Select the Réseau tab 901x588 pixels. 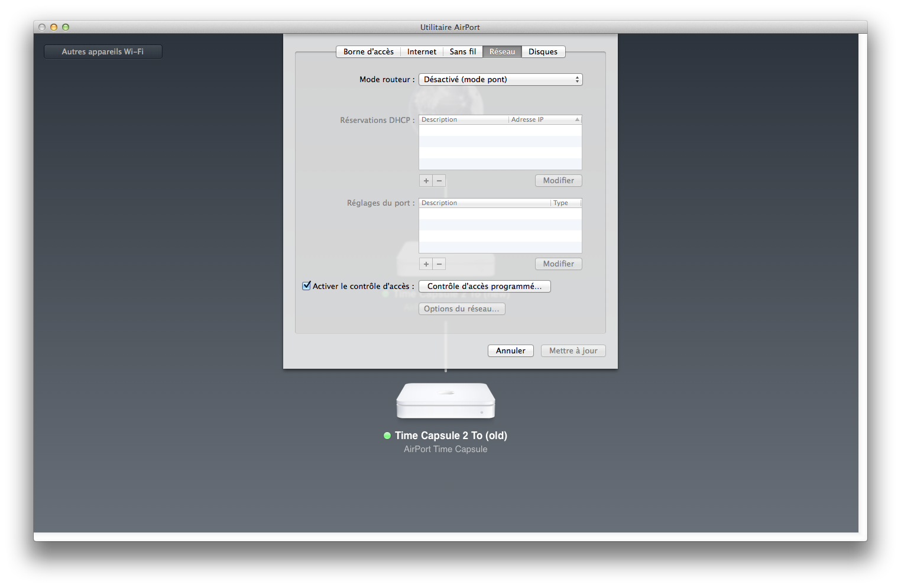tap(502, 52)
